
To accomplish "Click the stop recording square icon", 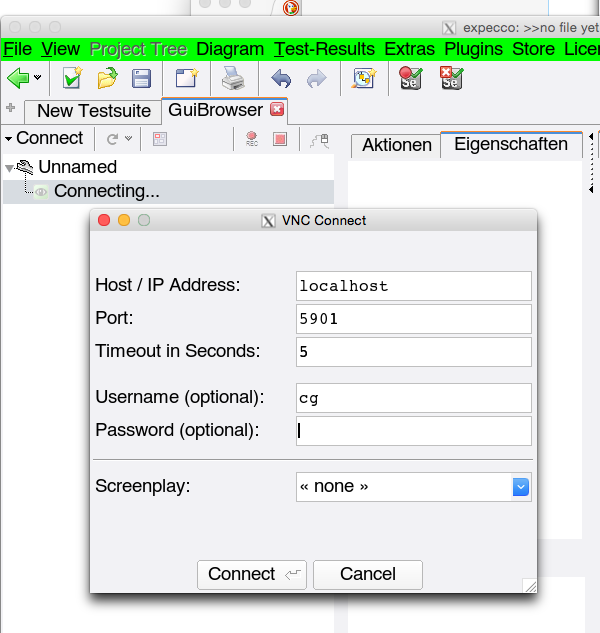I will (280, 139).
